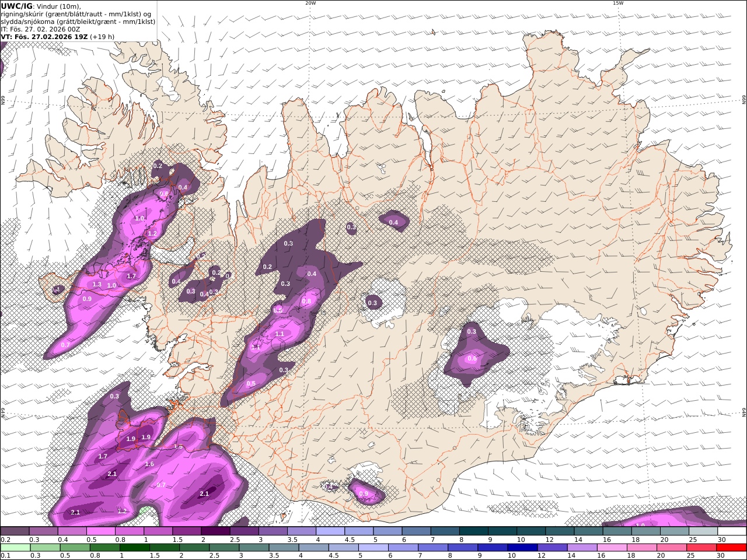Click the dark grey-purple swatch between 0.2 and 0.3

[15, 531]
